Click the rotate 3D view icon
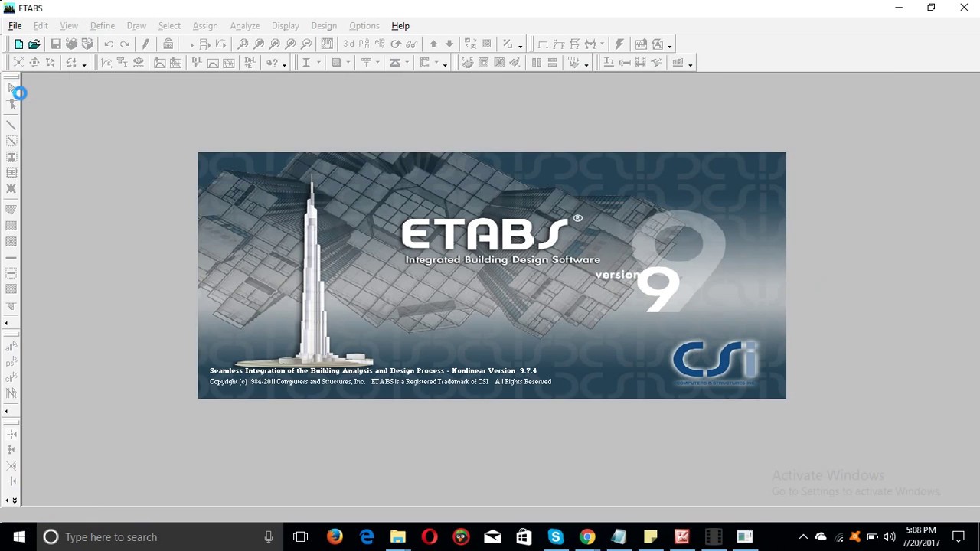 point(396,44)
